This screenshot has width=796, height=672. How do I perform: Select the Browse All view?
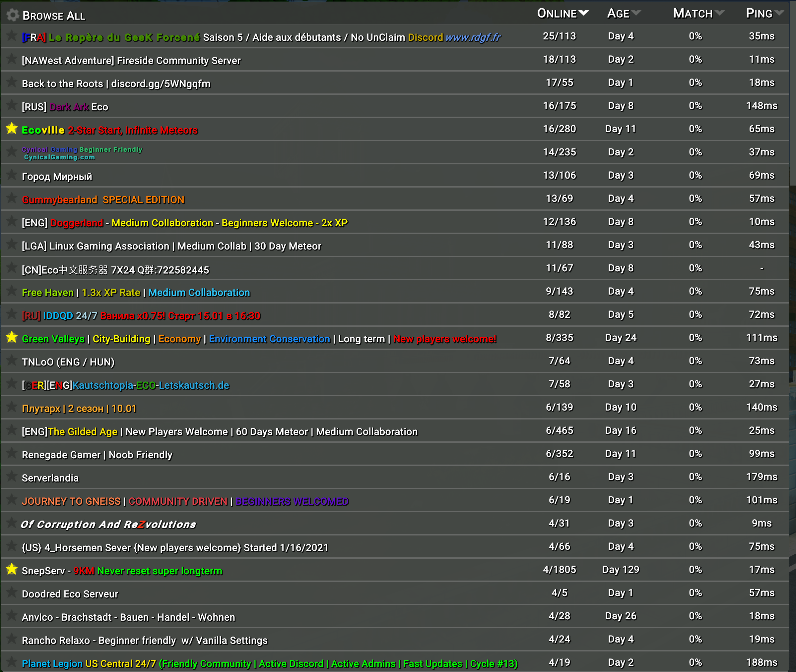[54, 16]
